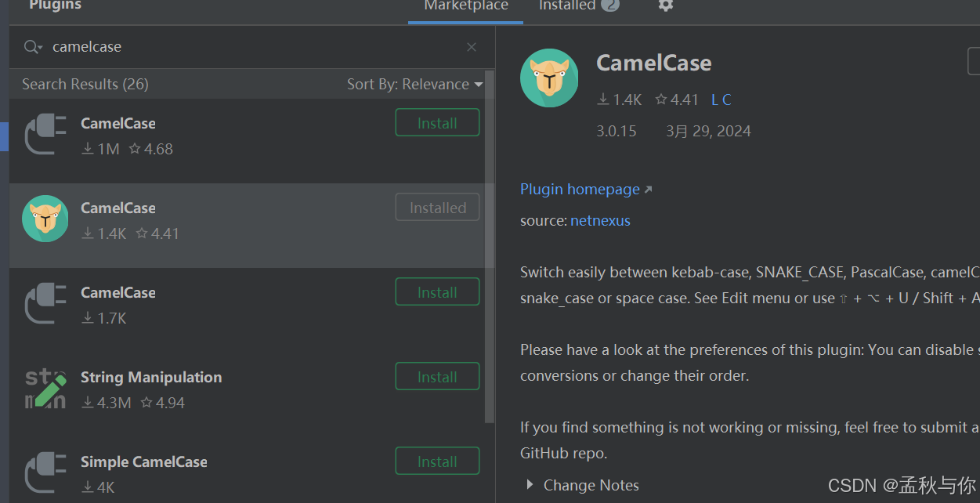Click the 4K downloads of Simple CamelCase
Image resolution: width=980 pixels, height=503 pixels.
click(99, 487)
